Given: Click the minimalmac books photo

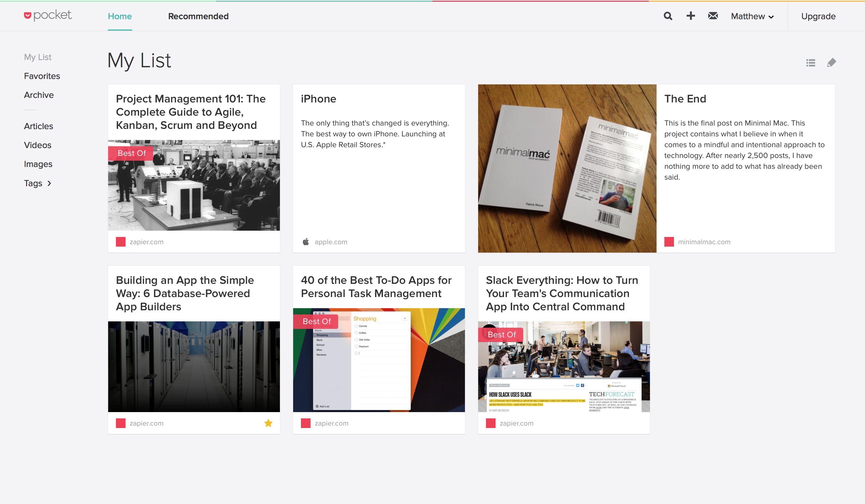Looking at the screenshot, I should pos(567,169).
